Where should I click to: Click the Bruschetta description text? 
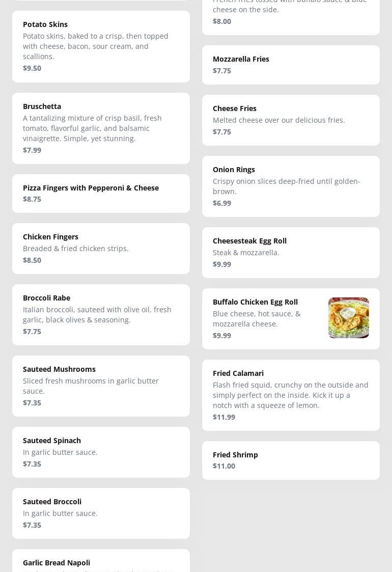(92, 128)
